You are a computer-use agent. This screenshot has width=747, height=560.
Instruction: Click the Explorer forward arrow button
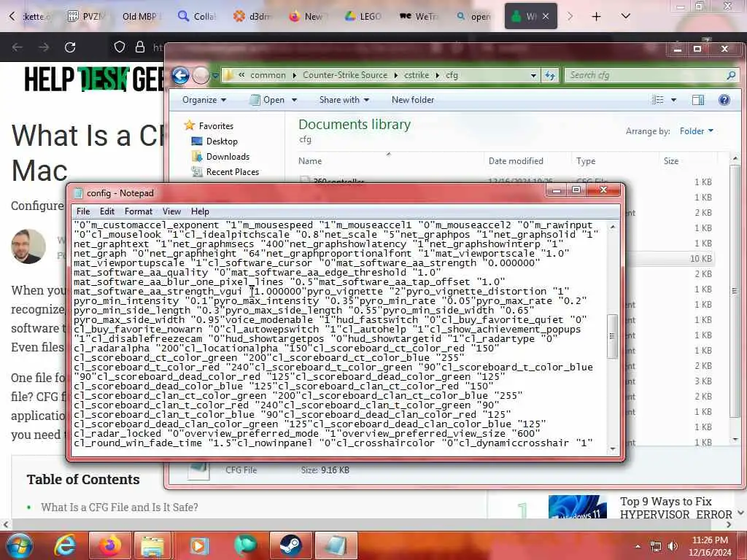[x=201, y=75]
